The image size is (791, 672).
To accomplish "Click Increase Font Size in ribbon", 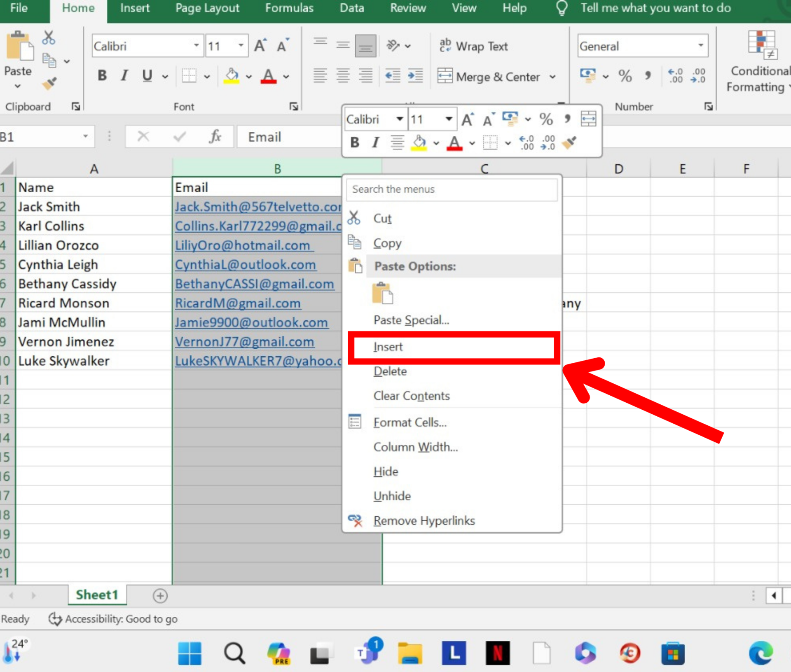I will 260,46.
